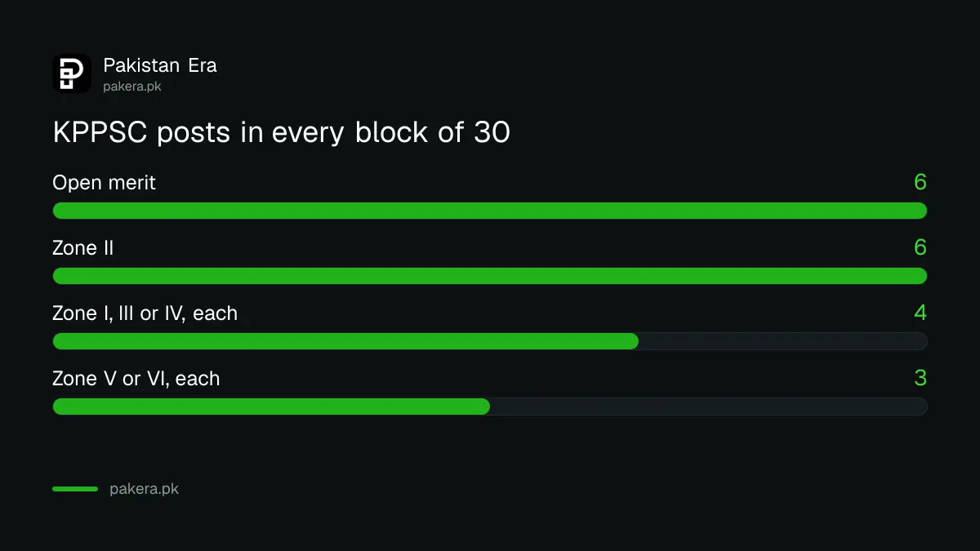Click the filled part of the Zone V or VI bar
Viewport: 980px width, 551px height.
(271, 407)
